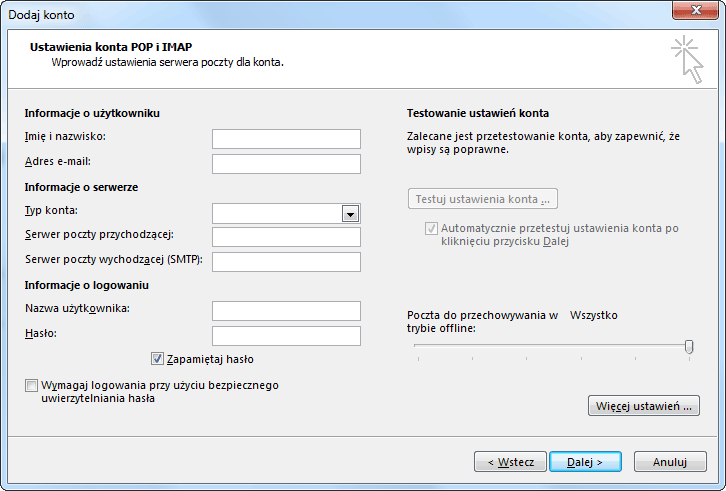The image size is (726, 491).
Task: Click the Hasło password field
Action: (x=286, y=336)
